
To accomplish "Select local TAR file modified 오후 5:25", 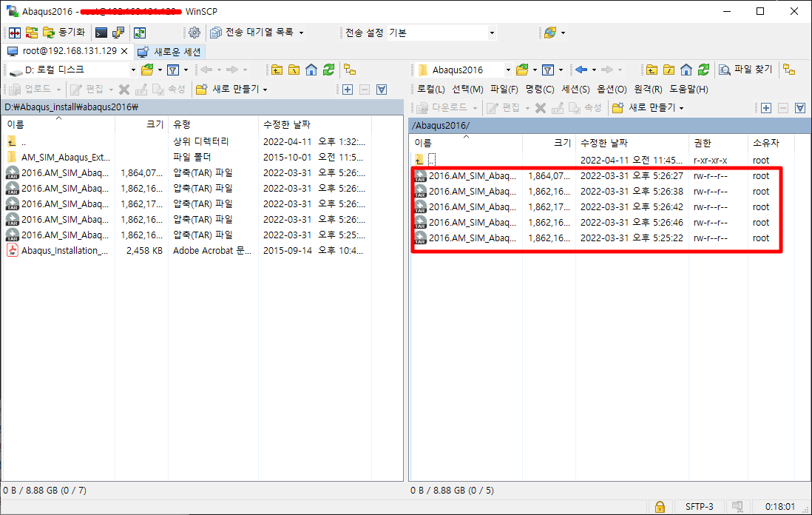I will pos(65,235).
